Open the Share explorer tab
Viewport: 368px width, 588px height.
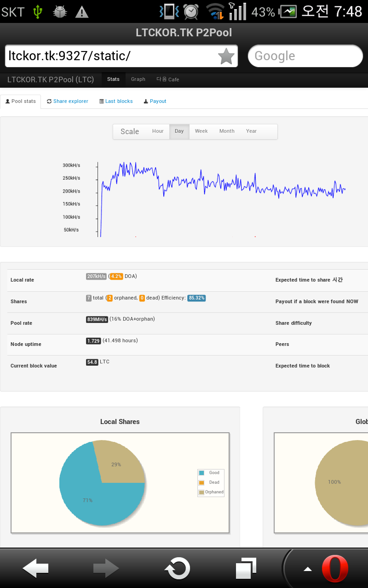pyautogui.click(x=68, y=101)
